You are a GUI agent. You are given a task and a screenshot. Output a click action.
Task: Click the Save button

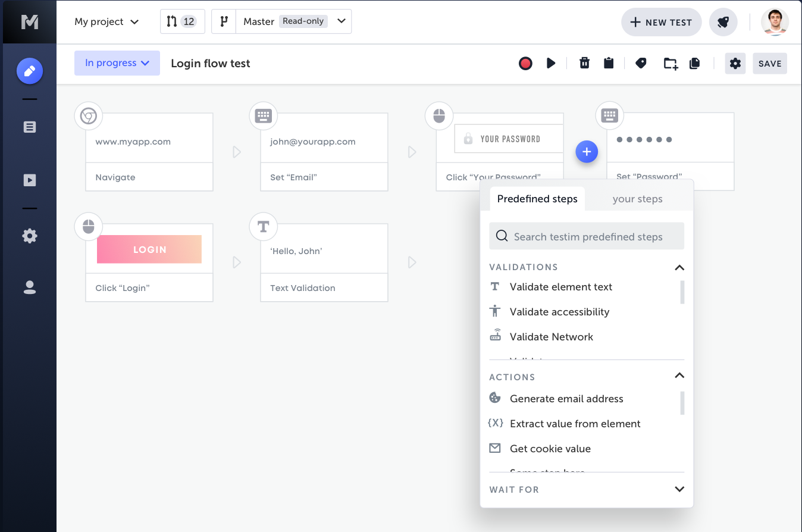(x=770, y=64)
